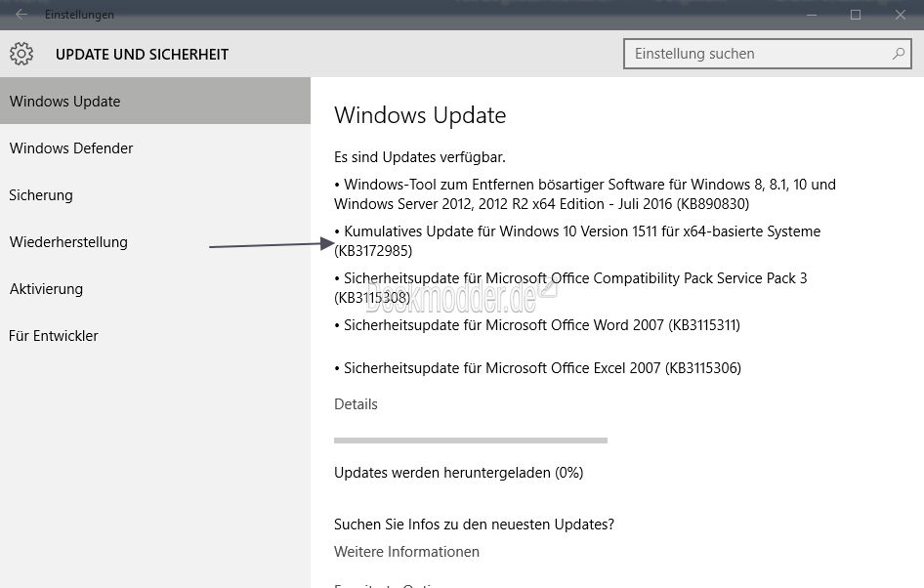The image size is (924, 588).
Task: Click the update download progress bar
Action: pyautogui.click(x=470, y=441)
